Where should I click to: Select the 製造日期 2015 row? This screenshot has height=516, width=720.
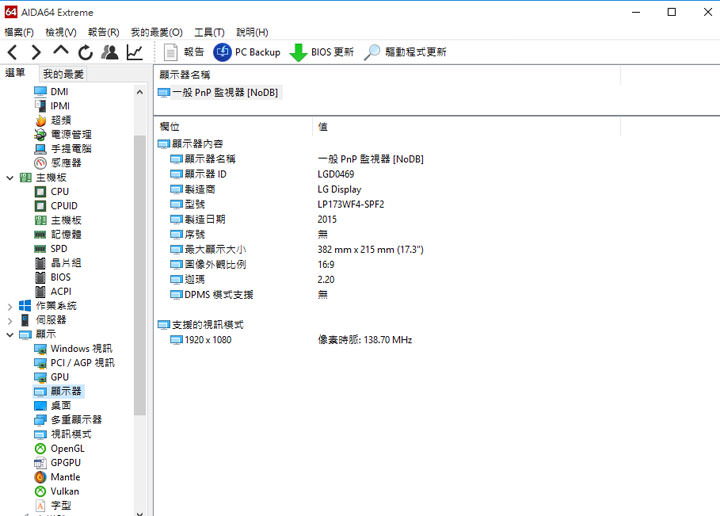pyautogui.click(x=253, y=219)
